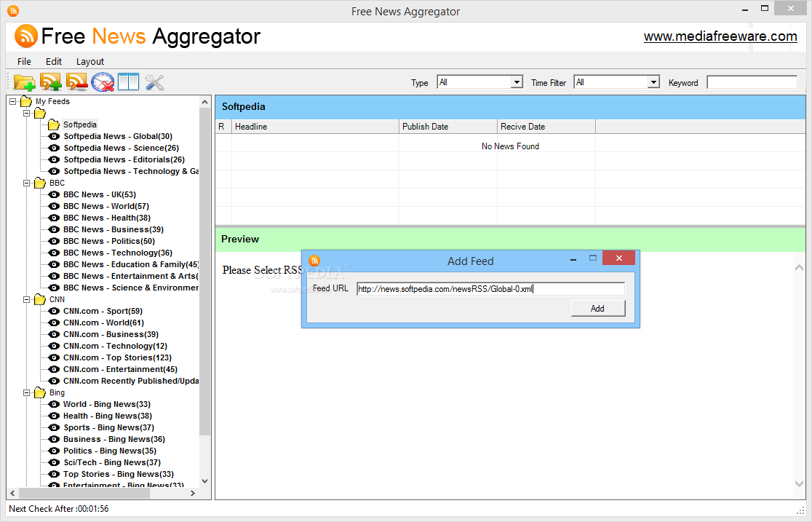Image resolution: width=812 pixels, height=522 pixels.
Task: Collapse the My Feeds root node
Action: coord(13,102)
